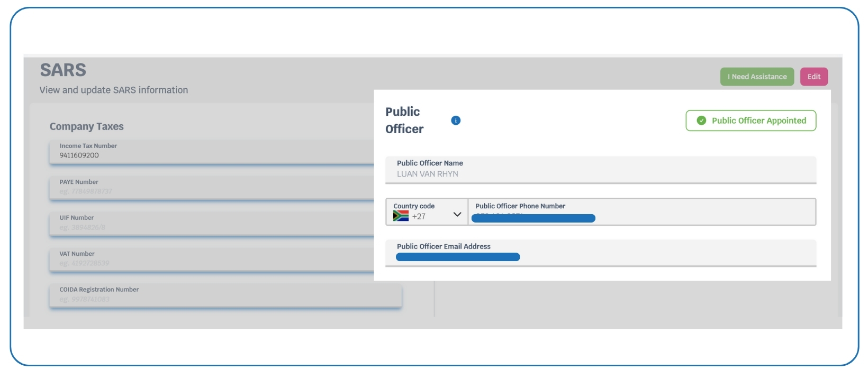Click the PAYE Number field
Screen dimensions: 868x370
(212, 188)
